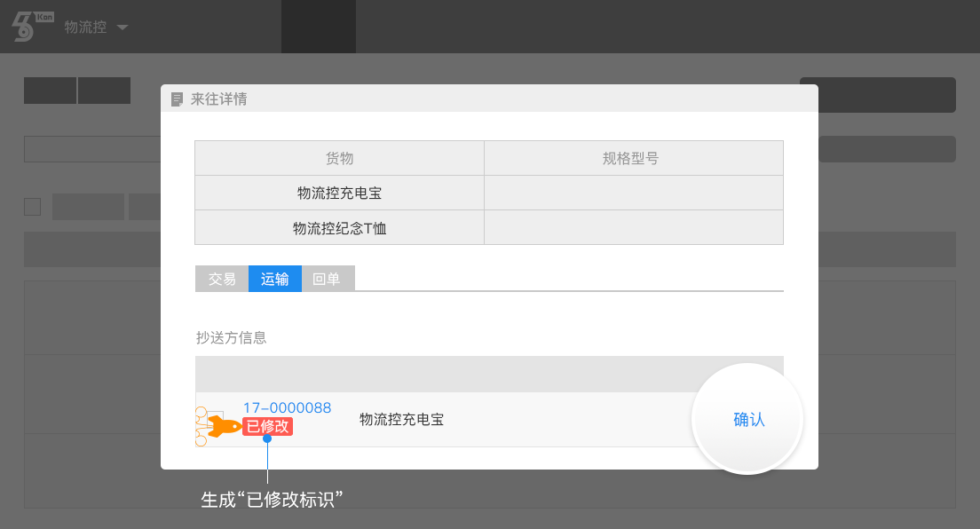Select the 物流控纪念T恤 table cell

339,228
